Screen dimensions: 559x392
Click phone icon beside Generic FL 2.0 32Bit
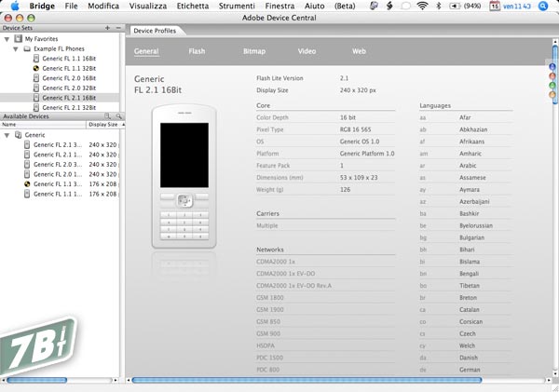tap(36, 88)
